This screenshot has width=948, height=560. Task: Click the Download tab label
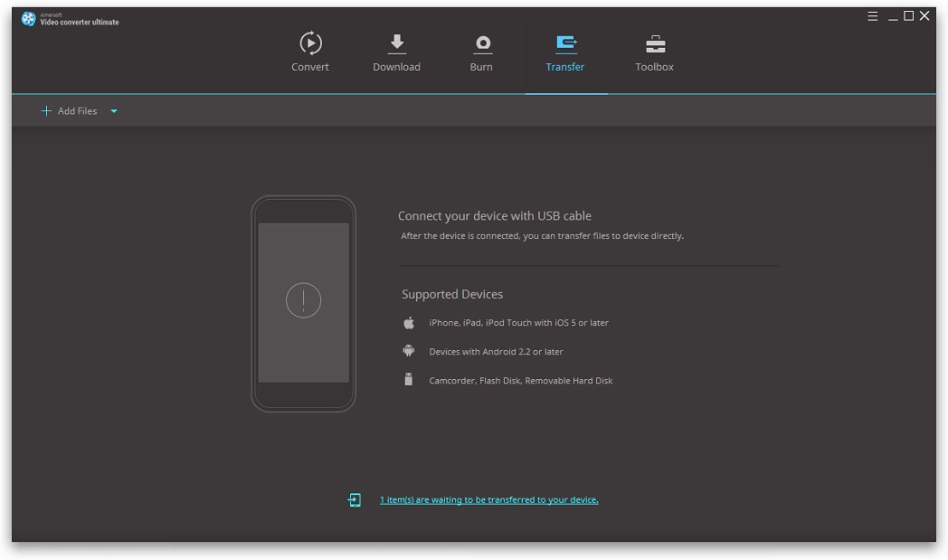click(x=396, y=66)
